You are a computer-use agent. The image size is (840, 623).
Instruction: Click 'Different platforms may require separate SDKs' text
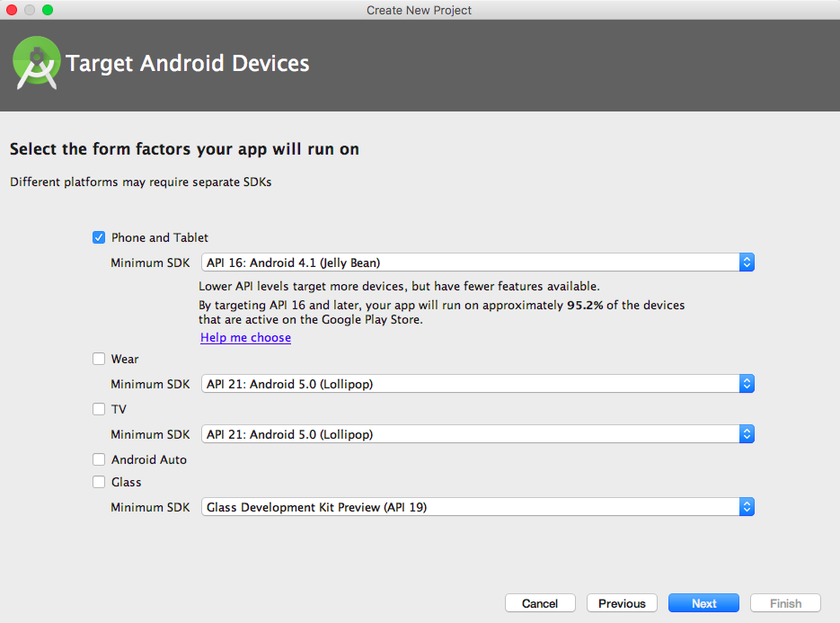[x=141, y=182]
